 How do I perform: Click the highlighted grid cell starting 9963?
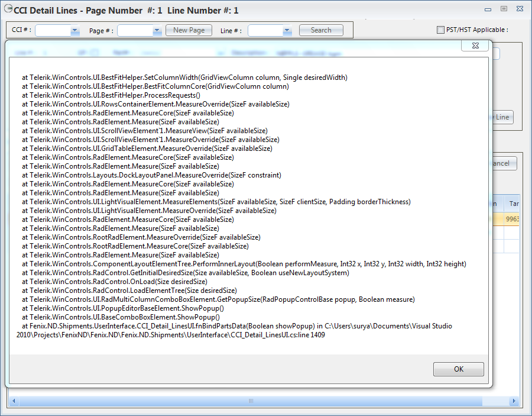tap(512, 219)
